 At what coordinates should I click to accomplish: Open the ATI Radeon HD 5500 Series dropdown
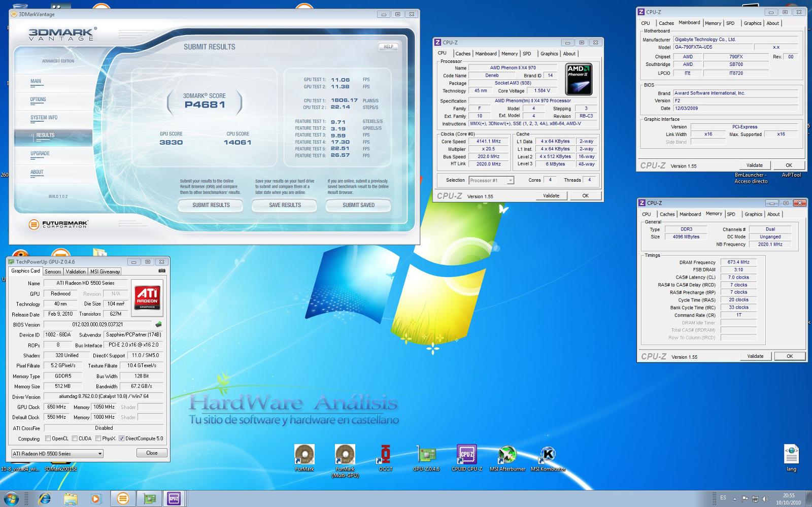click(57, 454)
